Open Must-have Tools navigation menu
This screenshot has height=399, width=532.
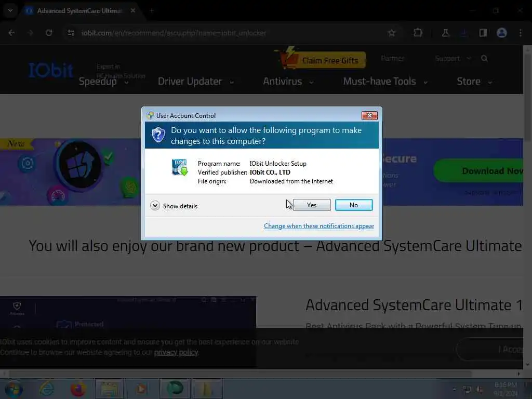(385, 82)
